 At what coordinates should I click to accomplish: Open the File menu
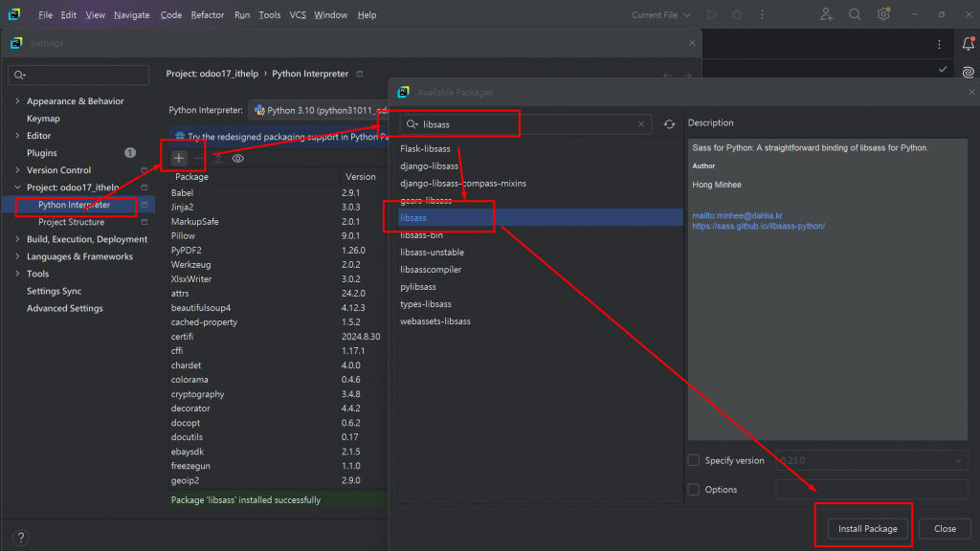pos(45,14)
